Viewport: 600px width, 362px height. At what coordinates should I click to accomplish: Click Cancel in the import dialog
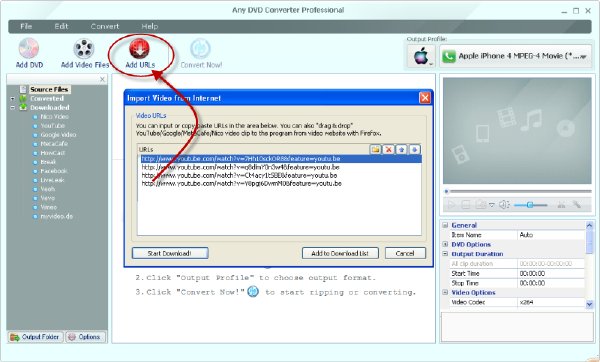tap(405, 253)
